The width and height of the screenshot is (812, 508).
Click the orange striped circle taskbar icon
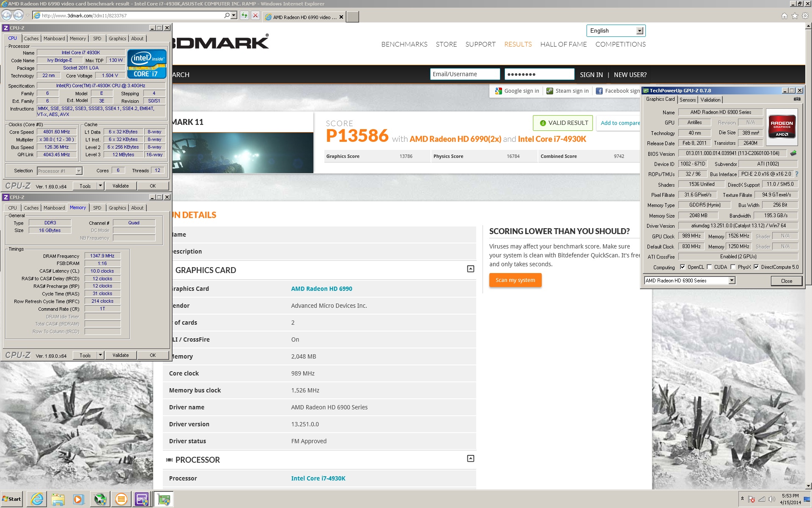(x=121, y=500)
